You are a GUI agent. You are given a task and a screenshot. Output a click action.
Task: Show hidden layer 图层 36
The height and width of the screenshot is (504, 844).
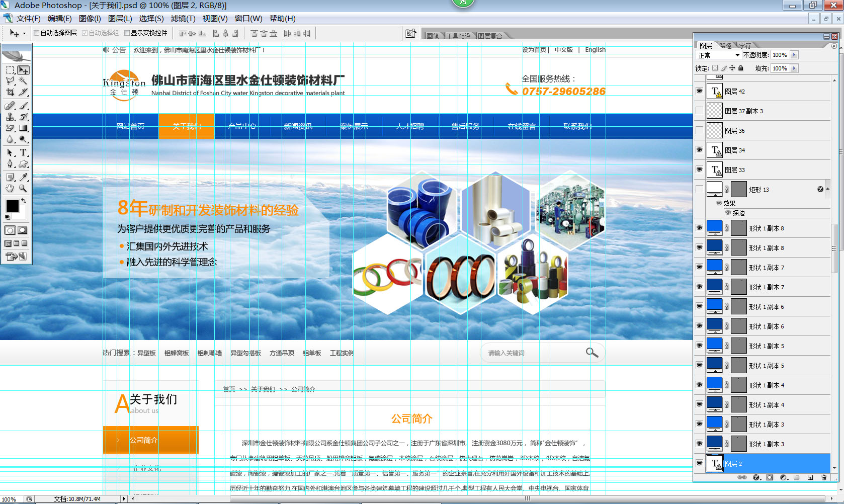[x=699, y=130]
